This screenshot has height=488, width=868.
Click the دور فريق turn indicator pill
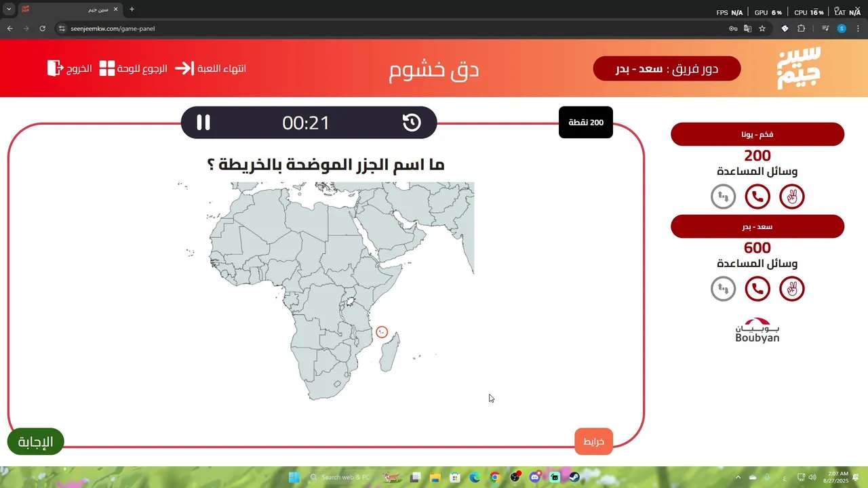click(667, 68)
